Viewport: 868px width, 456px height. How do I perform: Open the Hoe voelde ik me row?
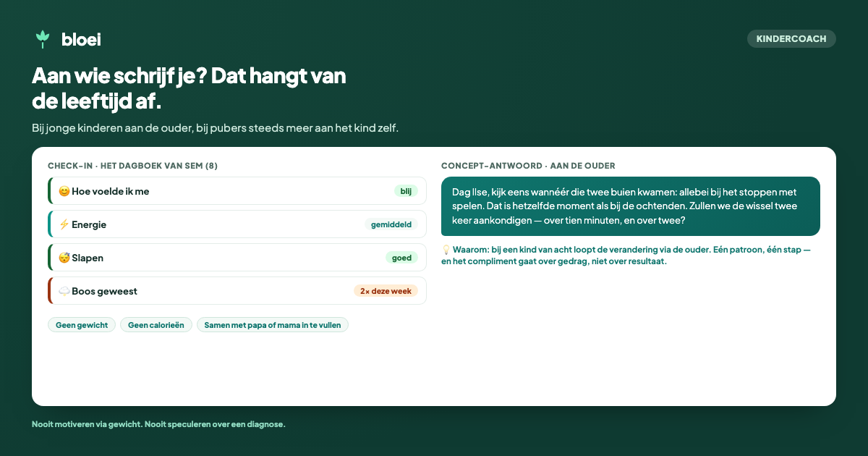[237, 191]
